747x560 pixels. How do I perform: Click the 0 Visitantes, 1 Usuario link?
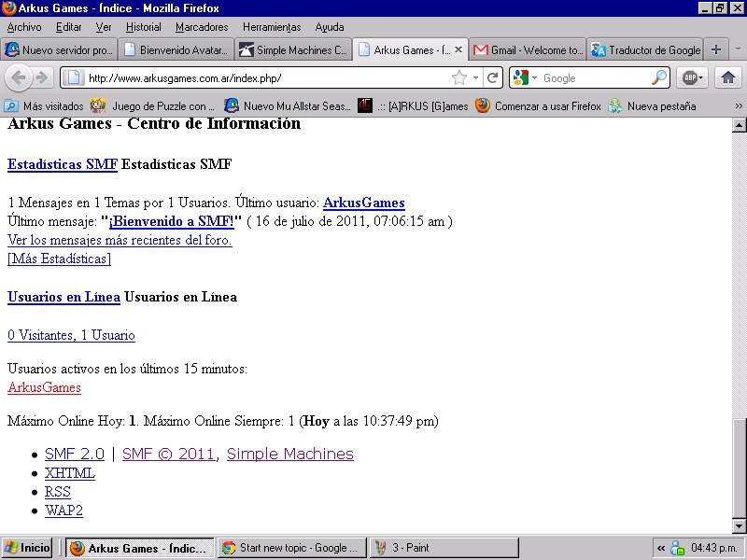pyautogui.click(x=71, y=335)
